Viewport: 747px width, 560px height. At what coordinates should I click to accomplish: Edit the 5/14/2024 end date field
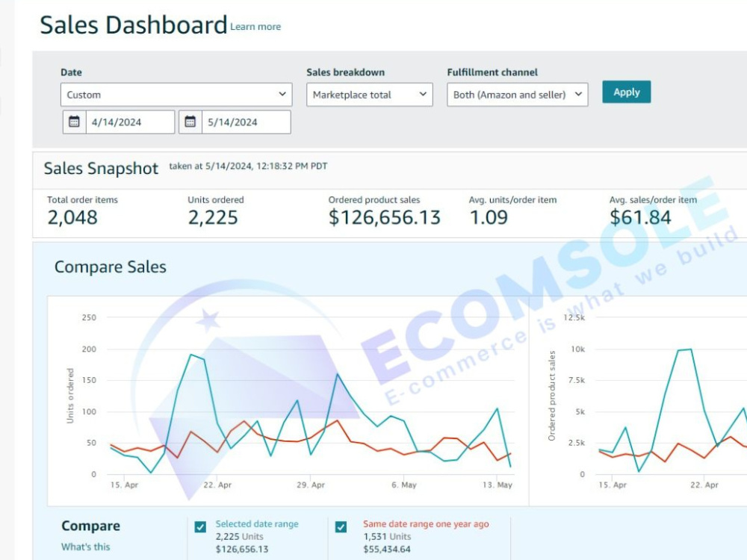247,122
